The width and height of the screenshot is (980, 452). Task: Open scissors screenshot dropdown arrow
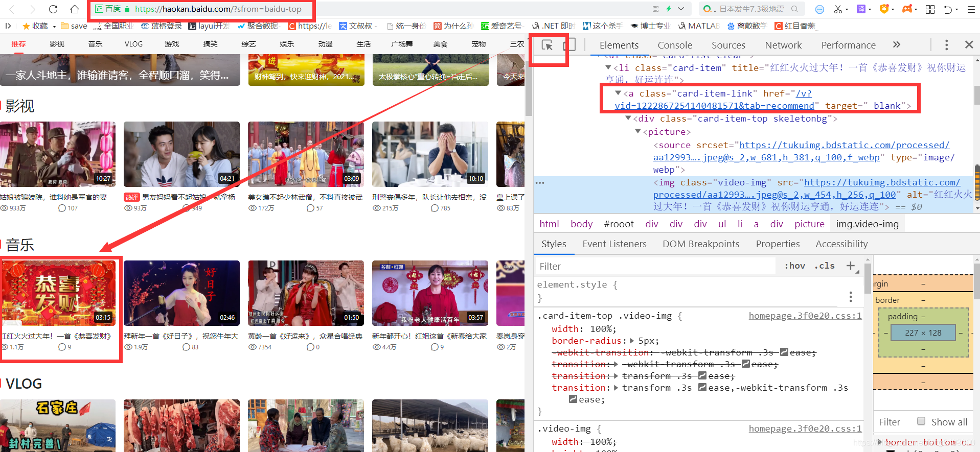(x=847, y=10)
